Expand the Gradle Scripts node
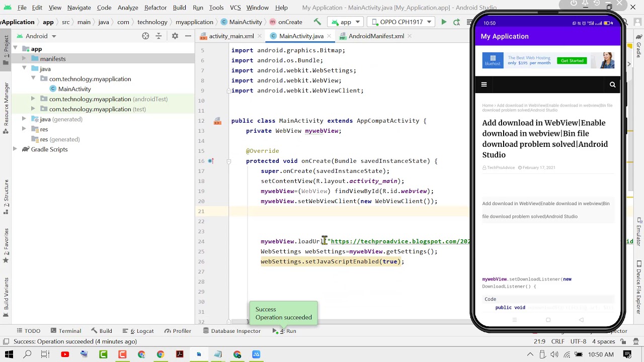Image resolution: width=644 pixels, height=362 pixels. pos(15,149)
